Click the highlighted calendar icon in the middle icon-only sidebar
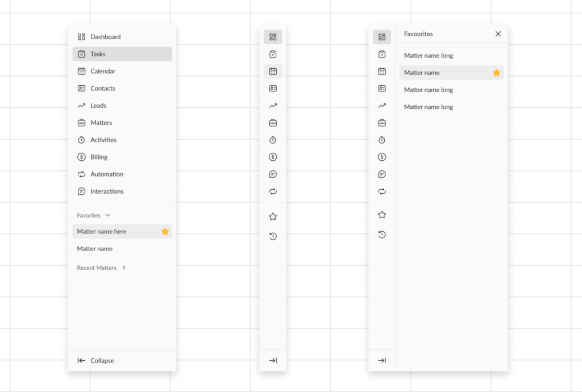Image resolution: width=582 pixels, height=392 pixels. 273,72
